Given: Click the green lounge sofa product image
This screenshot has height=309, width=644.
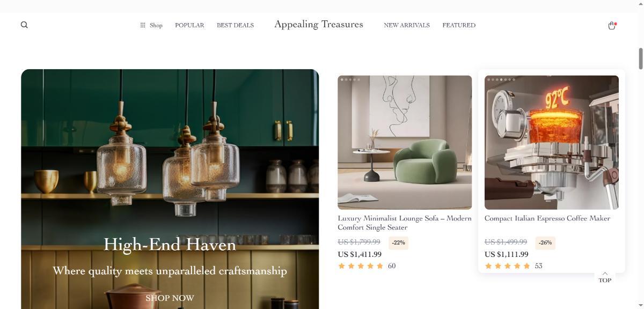Looking at the screenshot, I should [405, 142].
